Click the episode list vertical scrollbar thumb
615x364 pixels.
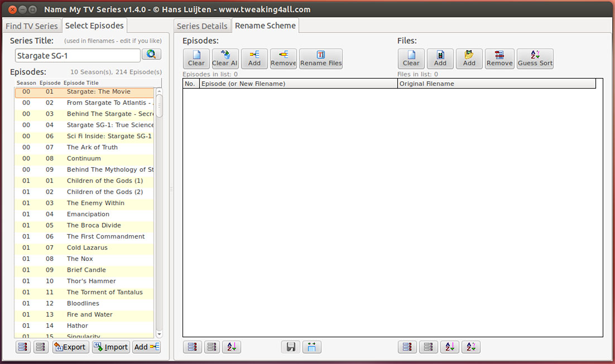[x=159, y=105]
